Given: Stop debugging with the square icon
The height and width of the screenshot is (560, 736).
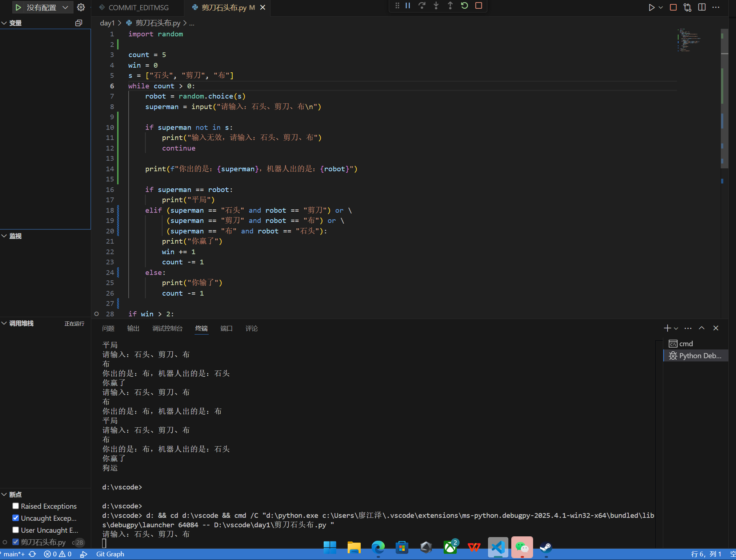Looking at the screenshot, I should pos(479,6).
